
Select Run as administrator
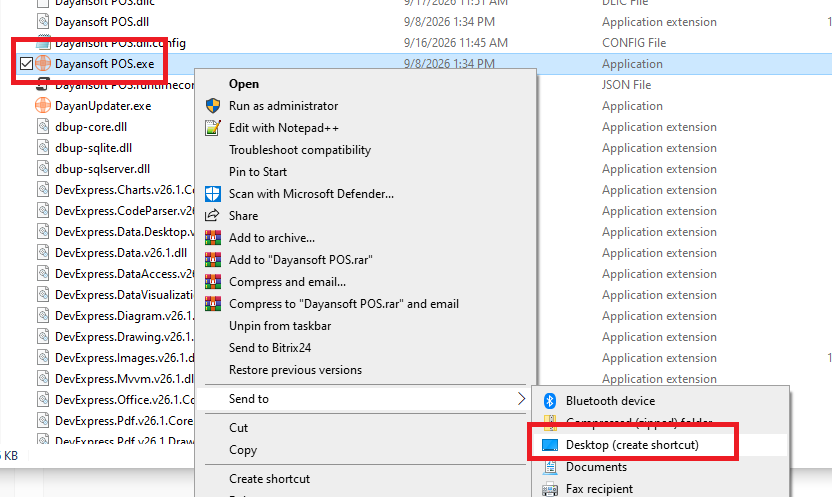(283, 106)
